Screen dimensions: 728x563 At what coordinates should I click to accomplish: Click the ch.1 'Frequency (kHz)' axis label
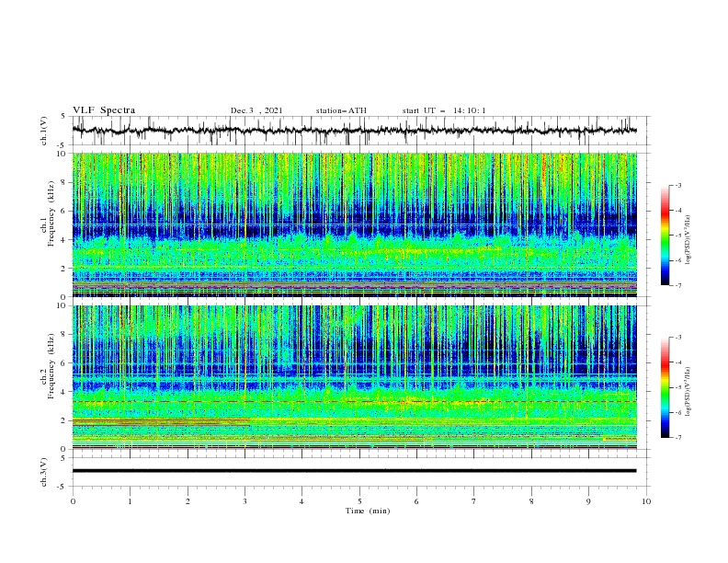coord(51,213)
